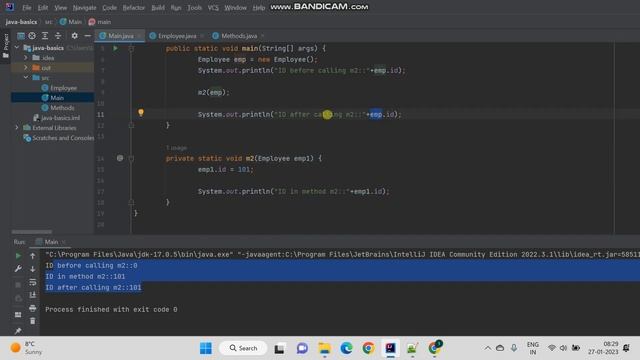The image size is (640, 360).
Task: Click line number 11 in gutter
Action: (100, 114)
